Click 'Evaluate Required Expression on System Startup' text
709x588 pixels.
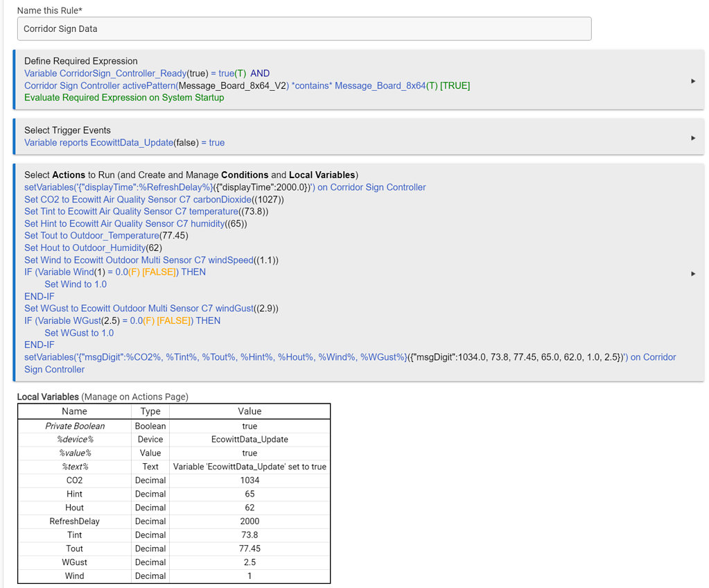[124, 98]
